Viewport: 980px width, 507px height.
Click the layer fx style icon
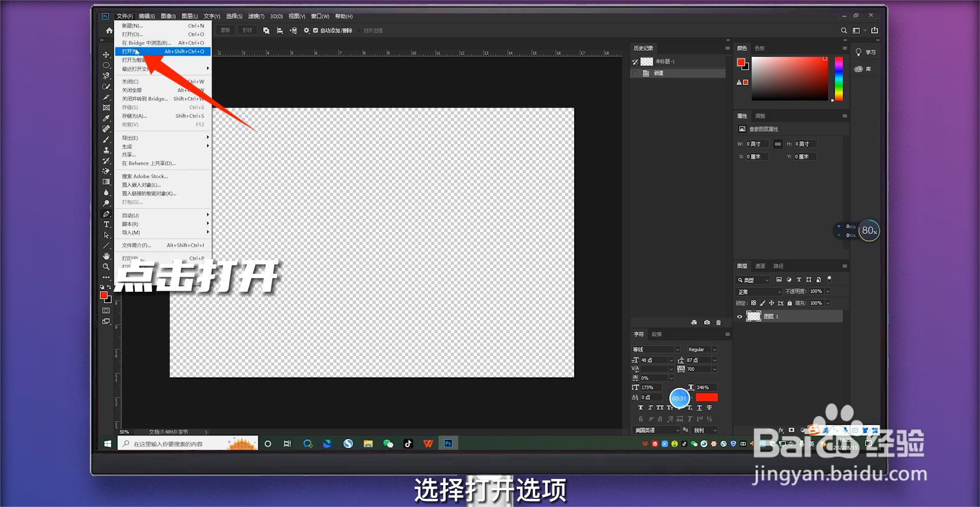[x=781, y=430]
